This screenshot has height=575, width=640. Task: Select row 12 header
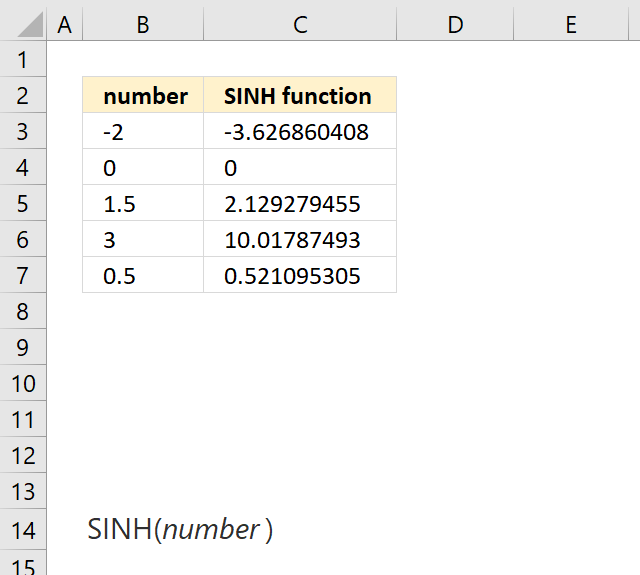tap(23, 455)
